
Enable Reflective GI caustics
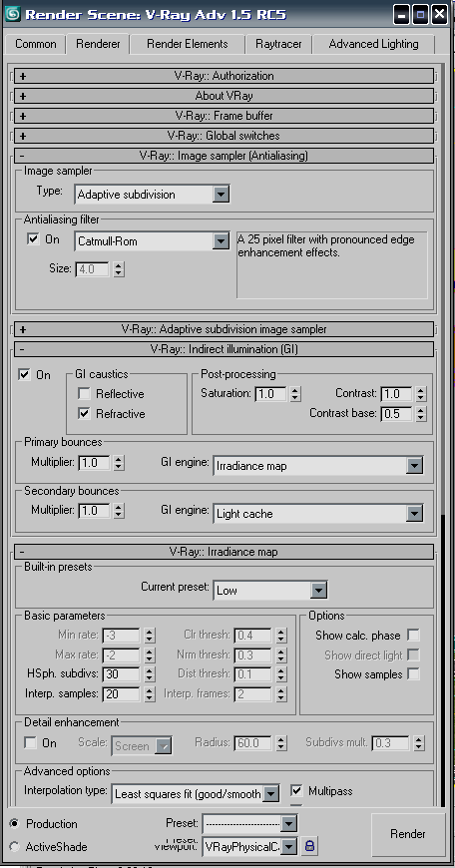click(84, 393)
